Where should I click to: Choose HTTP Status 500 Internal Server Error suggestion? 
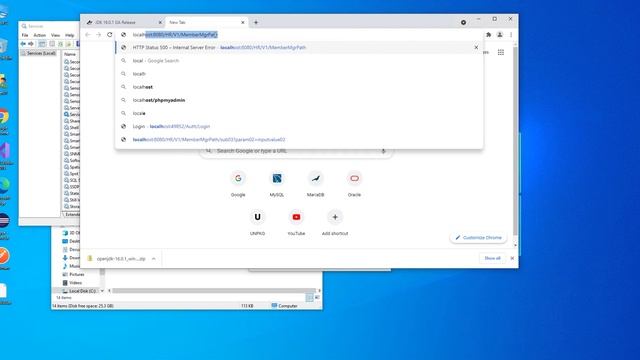[x=299, y=47]
